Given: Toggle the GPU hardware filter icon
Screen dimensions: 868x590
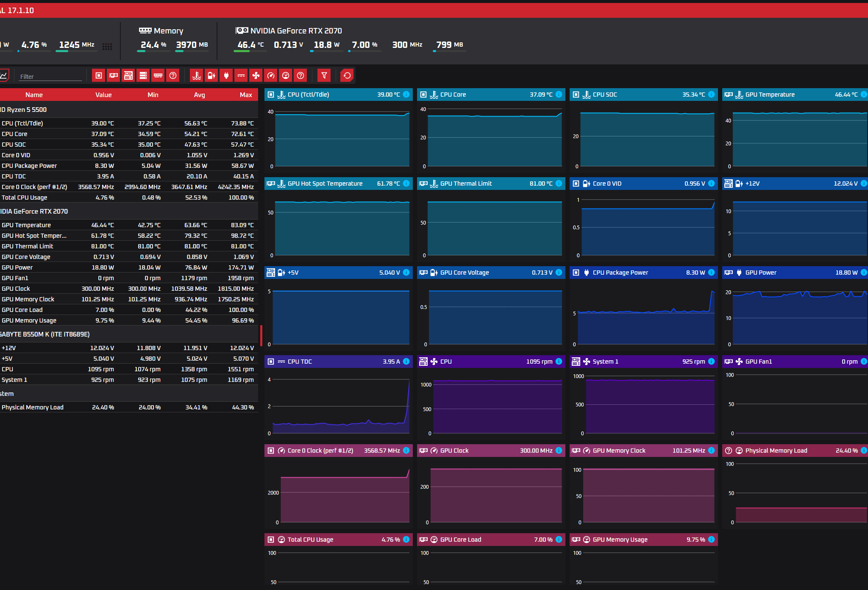Looking at the screenshot, I should (114, 75).
